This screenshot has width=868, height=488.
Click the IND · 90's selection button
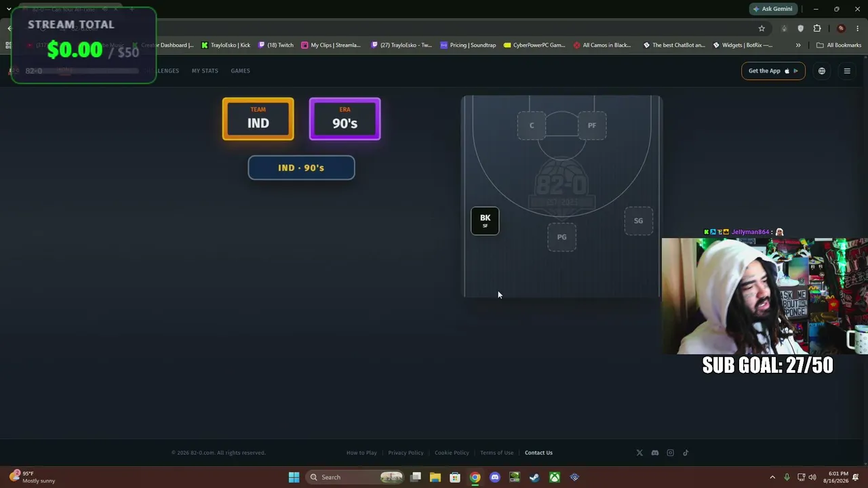click(301, 168)
